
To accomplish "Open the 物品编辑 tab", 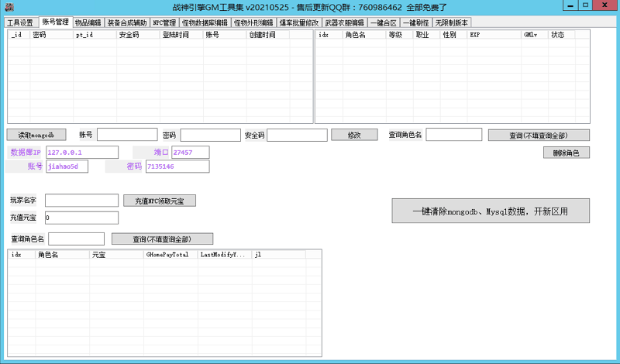I will 88,23.
